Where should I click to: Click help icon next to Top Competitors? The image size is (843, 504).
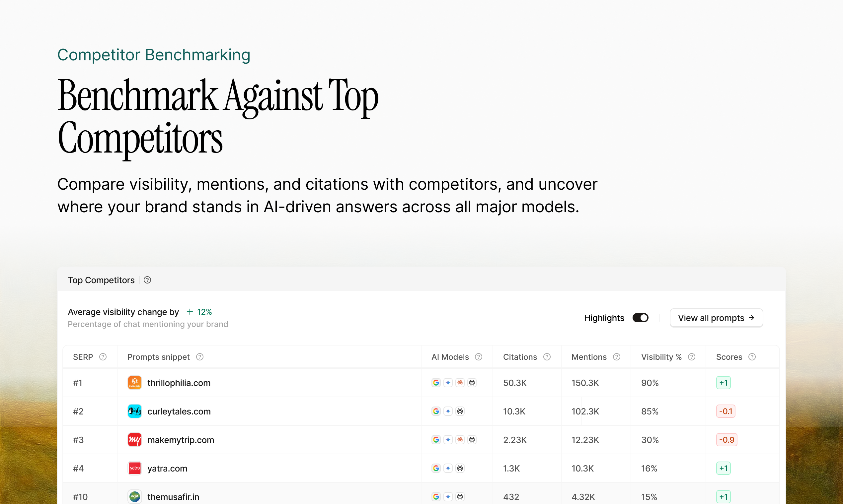[147, 280]
